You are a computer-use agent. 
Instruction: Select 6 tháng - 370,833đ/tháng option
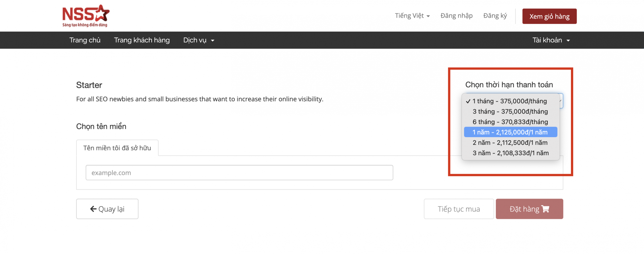coord(510,122)
